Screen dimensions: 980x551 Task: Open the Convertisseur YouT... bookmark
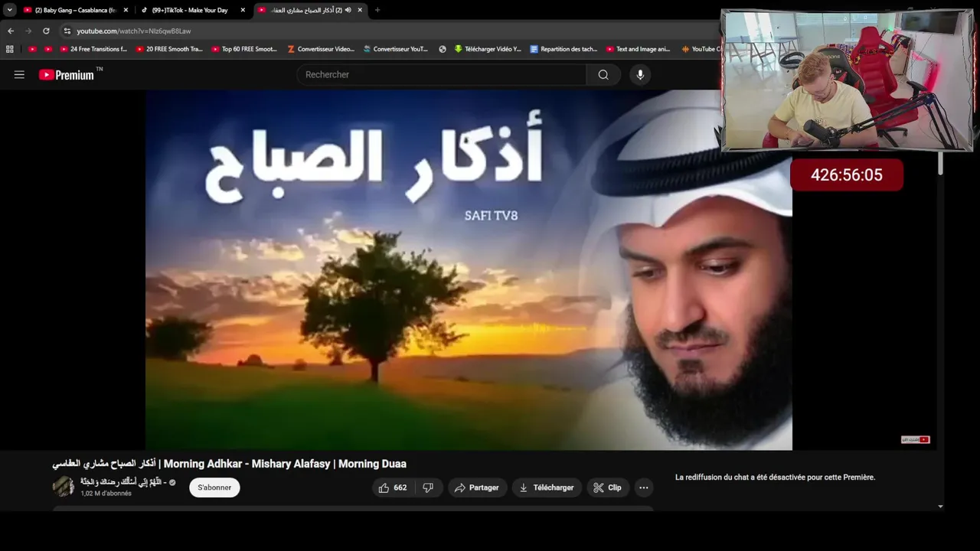coord(396,49)
